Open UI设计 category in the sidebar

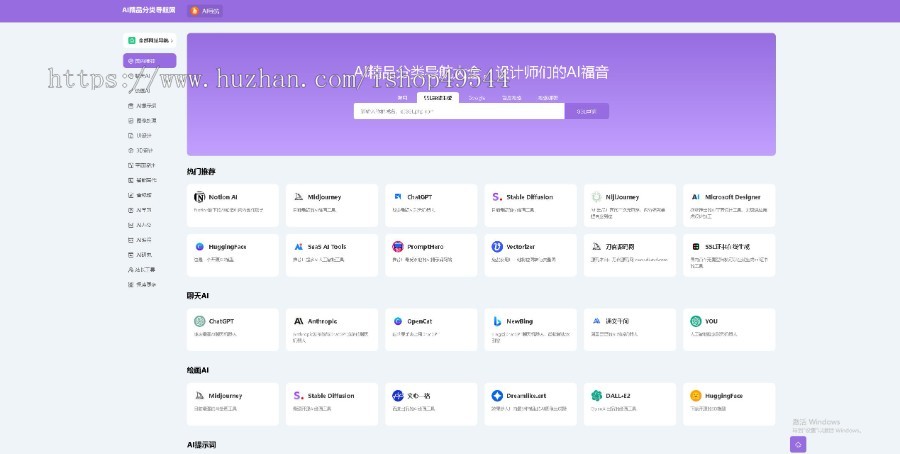[x=141, y=135]
